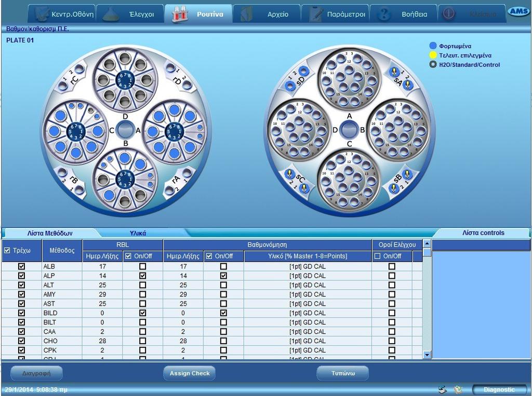The image size is (532, 396).
Task: Switch to Υλικά tab
Action: pos(138,233)
